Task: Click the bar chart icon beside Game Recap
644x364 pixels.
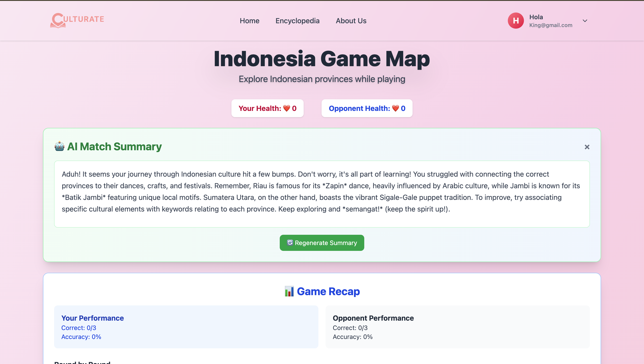Action: [289, 292]
